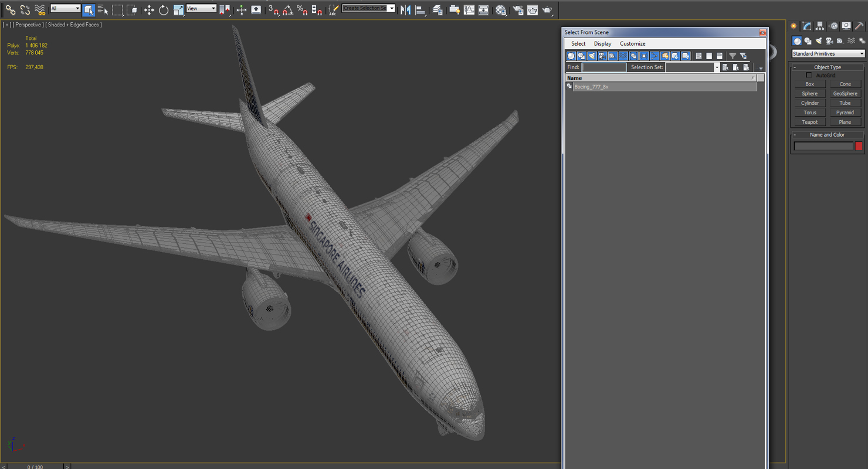The image size is (868, 469).
Task: Click the Teapot primitive button
Action: [810, 122]
